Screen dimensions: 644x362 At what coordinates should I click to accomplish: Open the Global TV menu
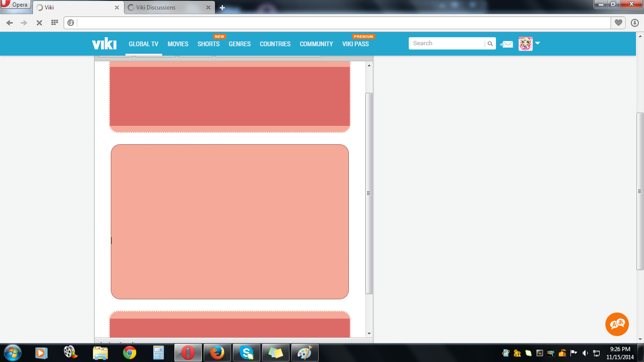pyautogui.click(x=143, y=44)
